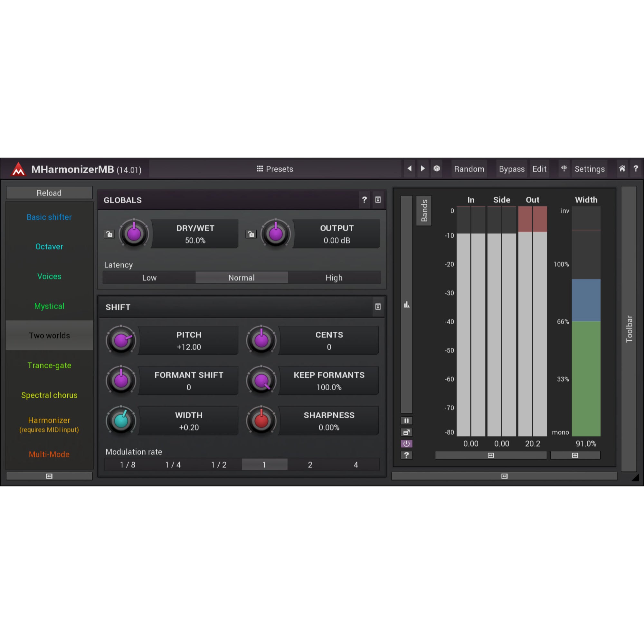The image size is (644, 644).
Task: Pause the meters with pause icon
Action: [x=406, y=421]
